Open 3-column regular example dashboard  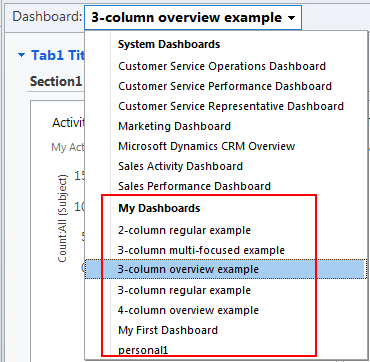(184, 290)
